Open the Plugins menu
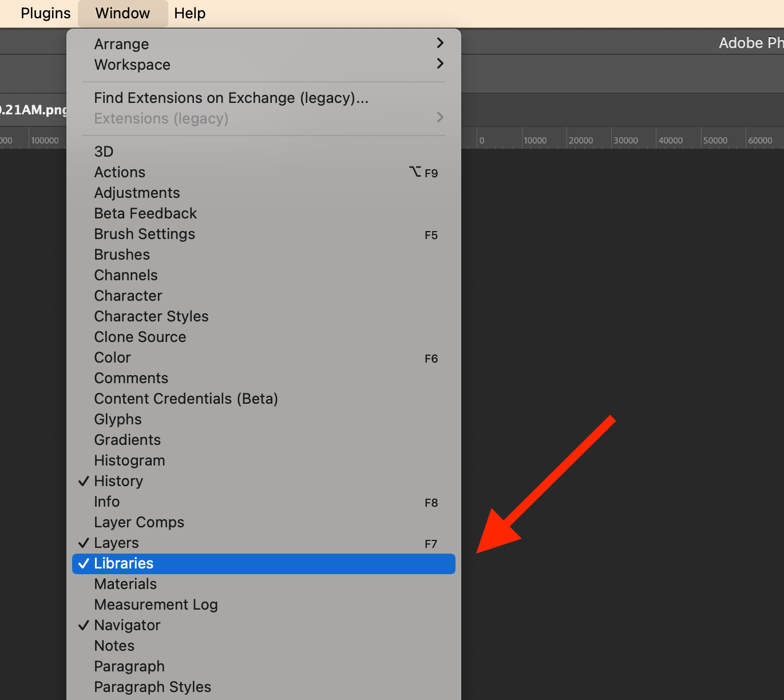Image resolution: width=784 pixels, height=700 pixels. click(46, 13)
